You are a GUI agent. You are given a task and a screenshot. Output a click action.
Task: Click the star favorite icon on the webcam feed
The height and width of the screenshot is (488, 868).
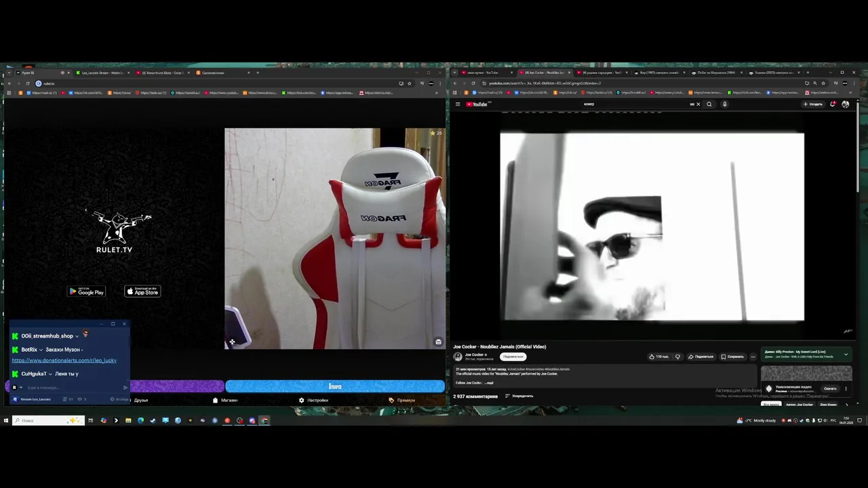pos(433,133)
